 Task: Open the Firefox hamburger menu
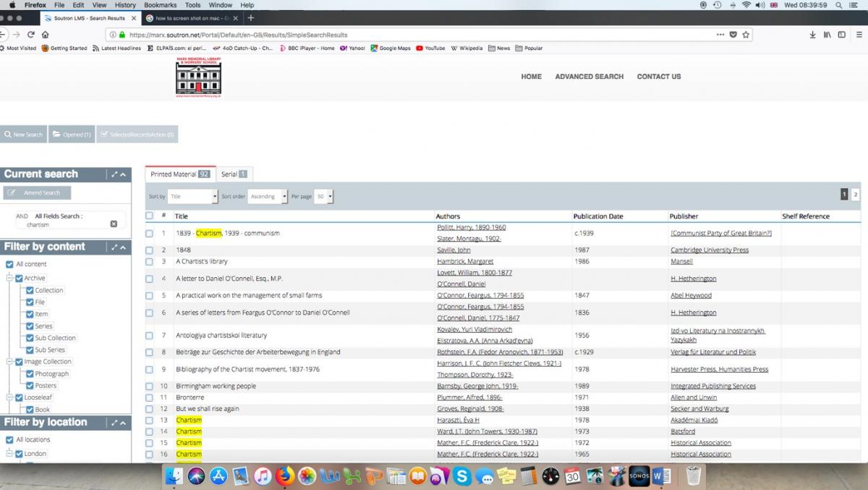click(859, 34)
